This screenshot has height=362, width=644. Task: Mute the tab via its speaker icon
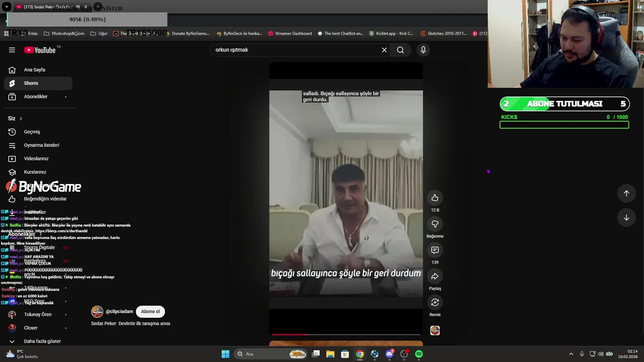77,7
